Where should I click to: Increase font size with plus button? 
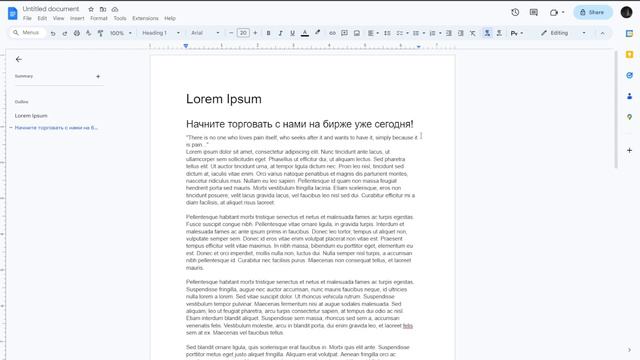[x=255, y=33]
